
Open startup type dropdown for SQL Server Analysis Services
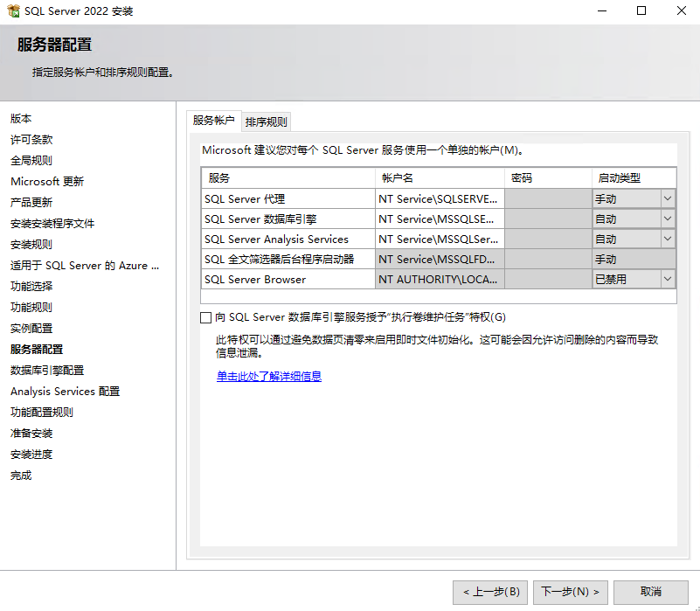click(x=668, y=239)
